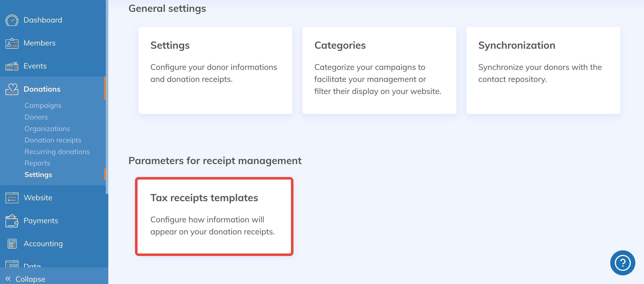Open Organizations under Donations

pyautogui.click(x=47, y=129)
